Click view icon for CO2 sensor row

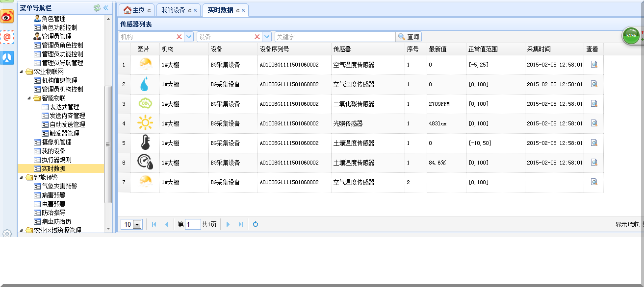[593, 103]
